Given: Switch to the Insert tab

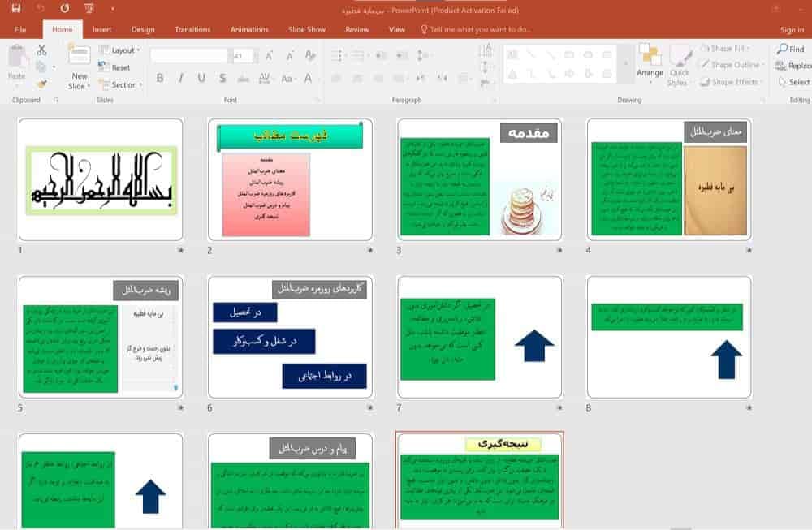Looking at the screenshot, I should [x=102, y=29].
